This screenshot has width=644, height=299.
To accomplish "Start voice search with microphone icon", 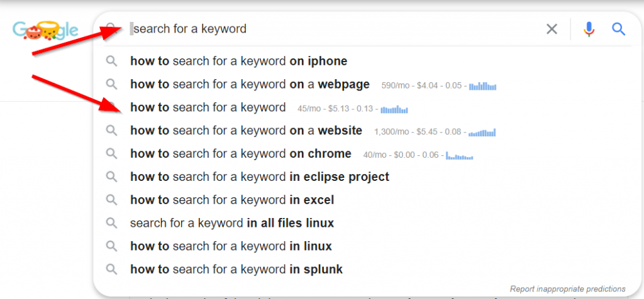I will click(x=589, y=29).
